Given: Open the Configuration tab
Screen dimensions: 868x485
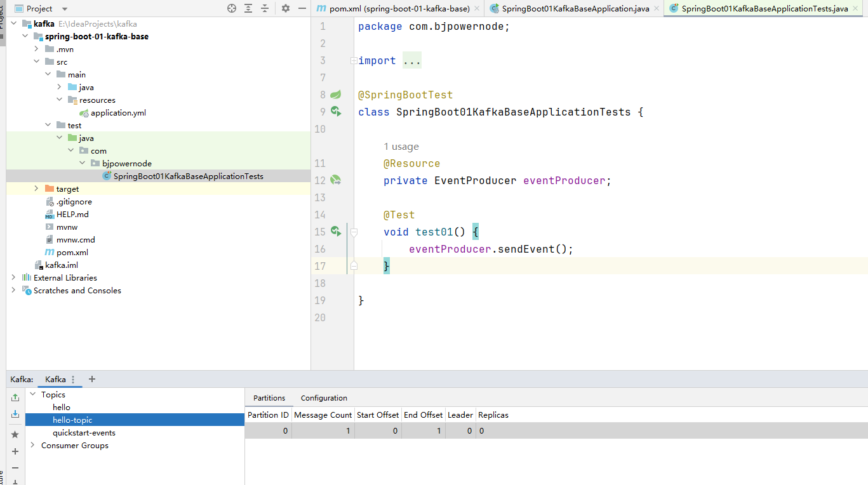Looking at the screenshot, I should [324, 398].
